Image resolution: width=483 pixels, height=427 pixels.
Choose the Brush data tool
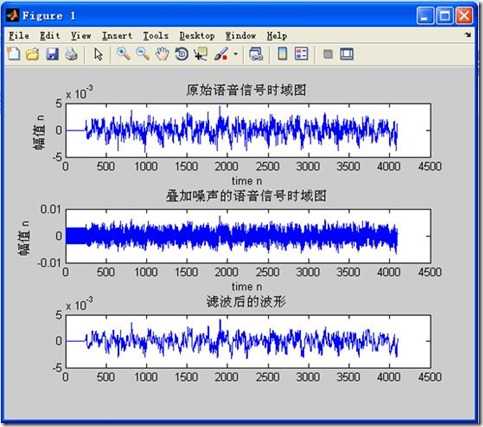[x=221, y=54]
